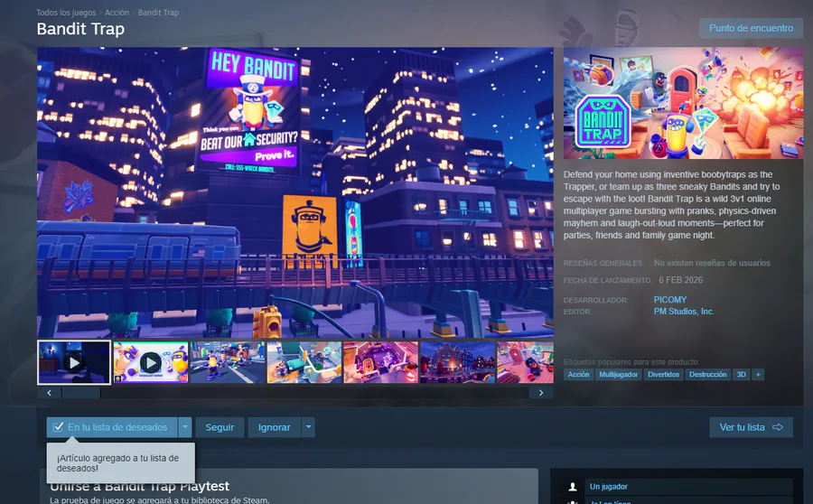Viewport: 813px width, 504px height.
Task: Open the dropdown arrow next to 'Ignorar'
Action: point(309,427)
